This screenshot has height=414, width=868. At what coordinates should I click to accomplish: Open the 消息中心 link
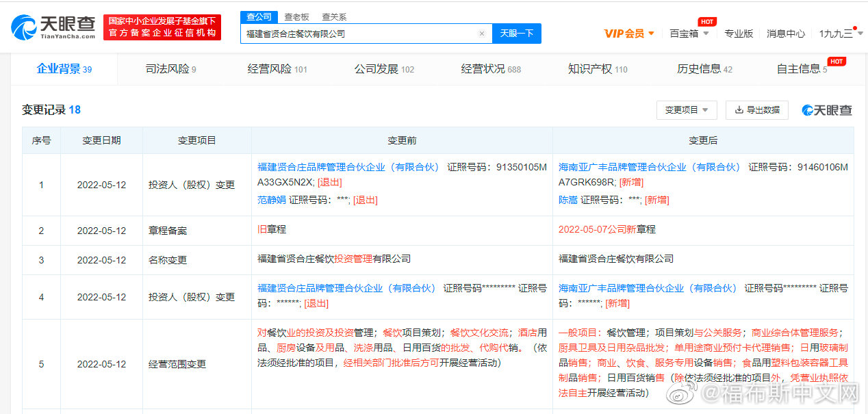(x=786, y=34)
